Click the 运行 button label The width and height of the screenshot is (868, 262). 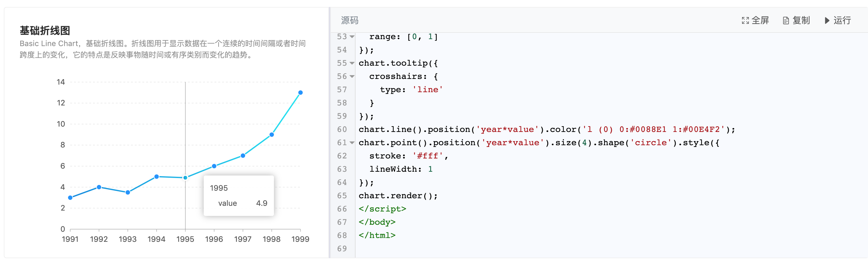point(842,21)
